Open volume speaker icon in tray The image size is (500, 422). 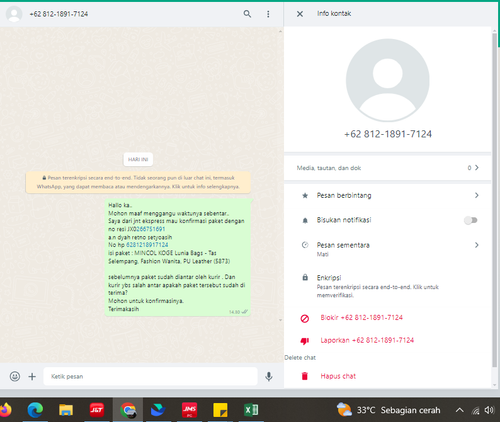pyautogui.click(x=489, y=410)
